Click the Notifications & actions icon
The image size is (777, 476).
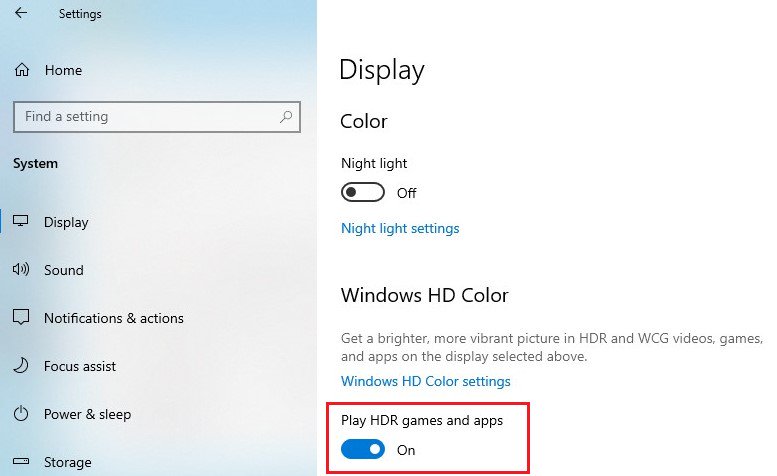click(21, 318)
